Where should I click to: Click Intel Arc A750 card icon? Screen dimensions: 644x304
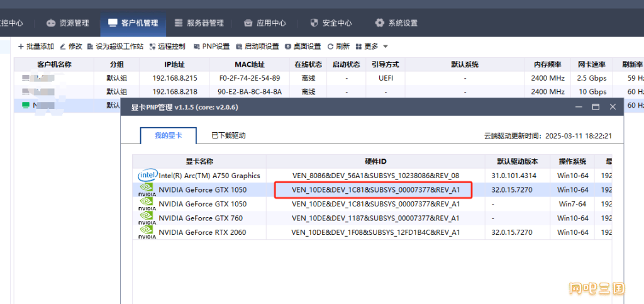[x=147, y=176]
